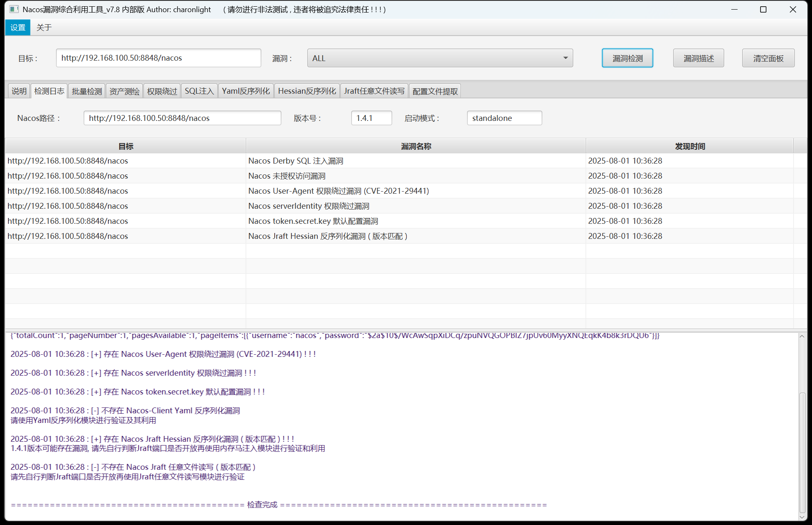Viewport: 812px width, 525px height.
Task: Click the log line 不存在 Nacos Jraft 任意文件读写
Action: pos(133,467)
